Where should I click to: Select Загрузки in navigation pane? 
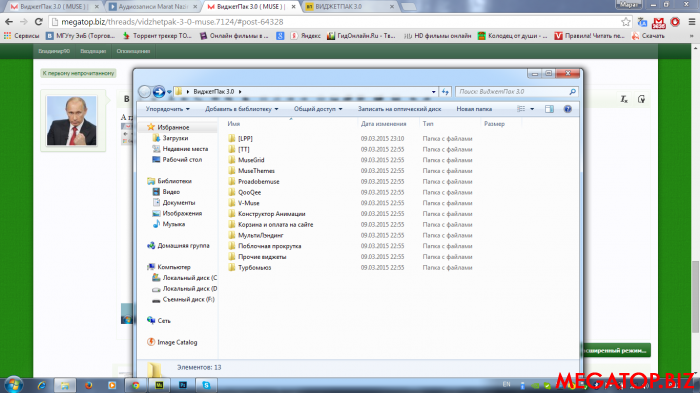pyautogui.click(x=175, y=138)
